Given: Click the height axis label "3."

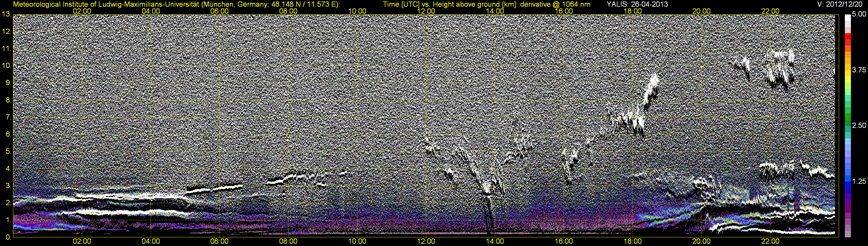Looking at the screenshot, I should (8, 186).
